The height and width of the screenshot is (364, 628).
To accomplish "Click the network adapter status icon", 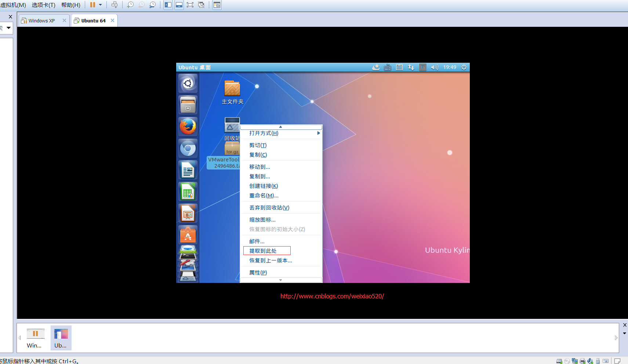I will point(575,361).
